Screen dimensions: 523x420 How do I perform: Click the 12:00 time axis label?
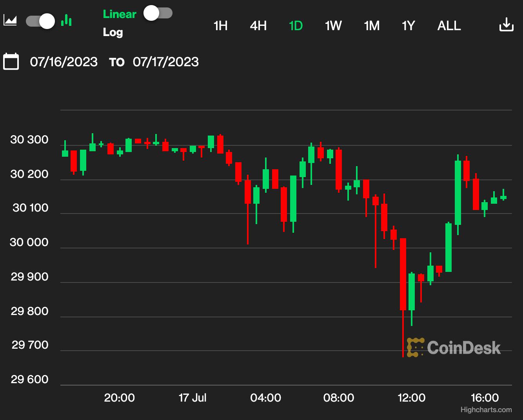click(411, 398)
